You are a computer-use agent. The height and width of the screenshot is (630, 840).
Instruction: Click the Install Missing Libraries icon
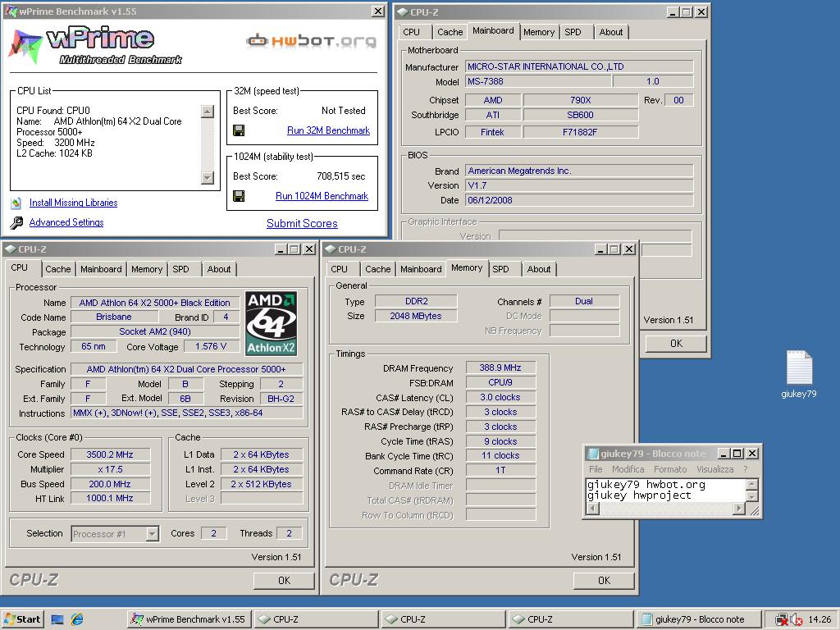[16, 203]
